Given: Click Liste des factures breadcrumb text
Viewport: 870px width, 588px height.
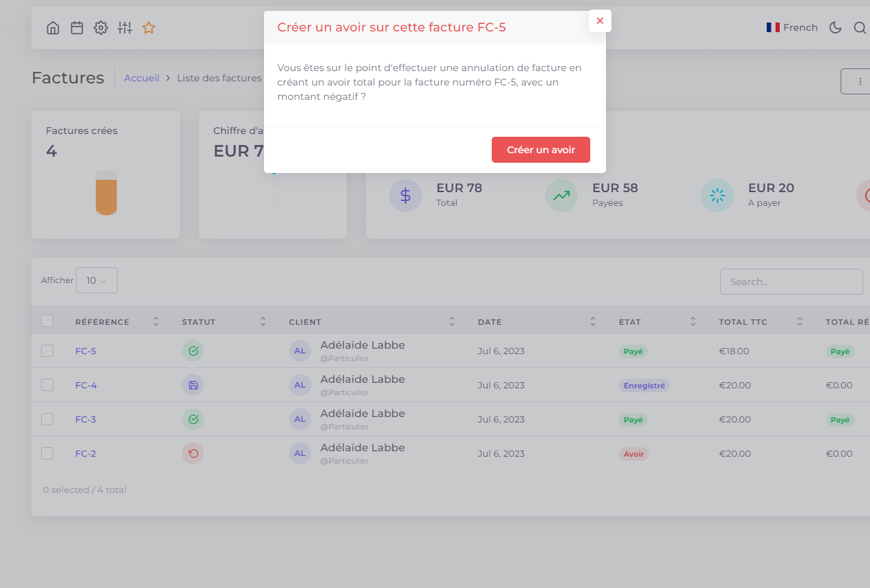Looking at the screenshot, I should [219, 78].
